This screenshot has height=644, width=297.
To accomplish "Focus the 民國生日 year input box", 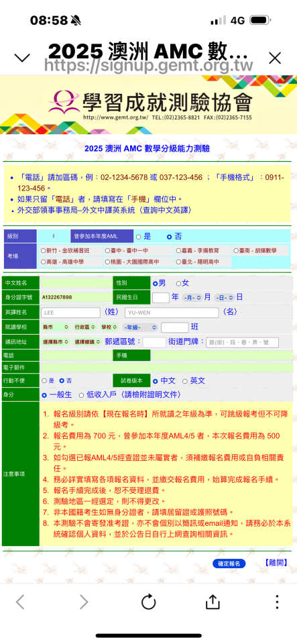I will (161, 297).
